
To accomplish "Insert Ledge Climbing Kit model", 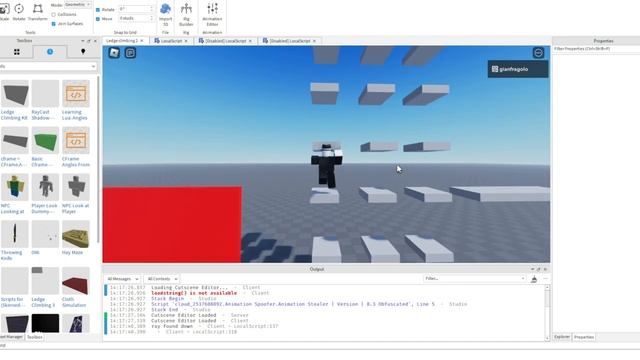I will click(x=14, y=100).
